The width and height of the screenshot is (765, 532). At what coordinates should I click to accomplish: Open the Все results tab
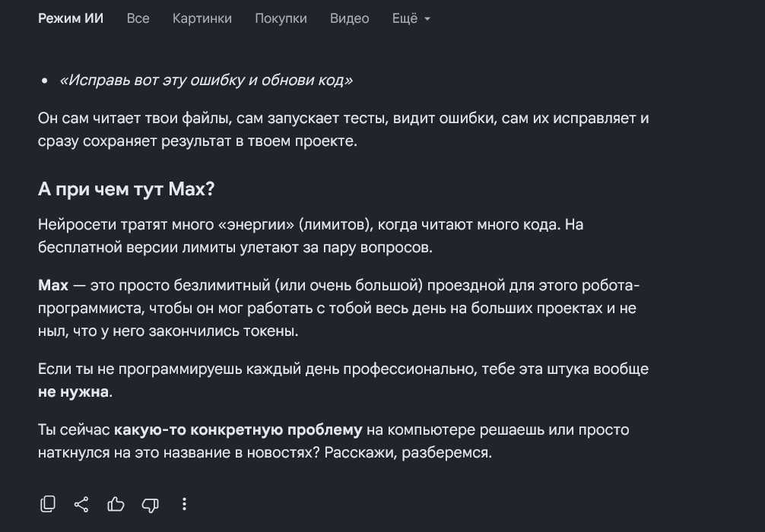(x=138, y=18)
